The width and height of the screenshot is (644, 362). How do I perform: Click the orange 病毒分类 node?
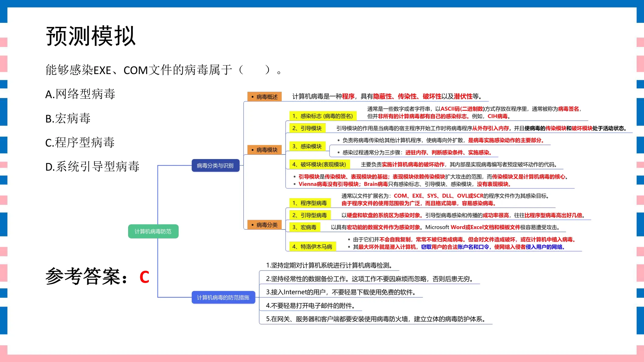264,225
